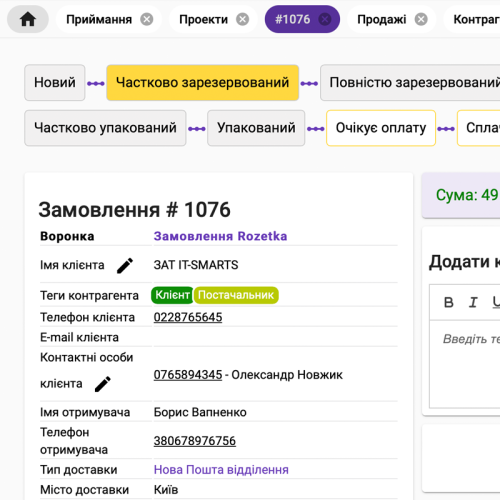Open the Контрагенти tab

click(477, 19)
